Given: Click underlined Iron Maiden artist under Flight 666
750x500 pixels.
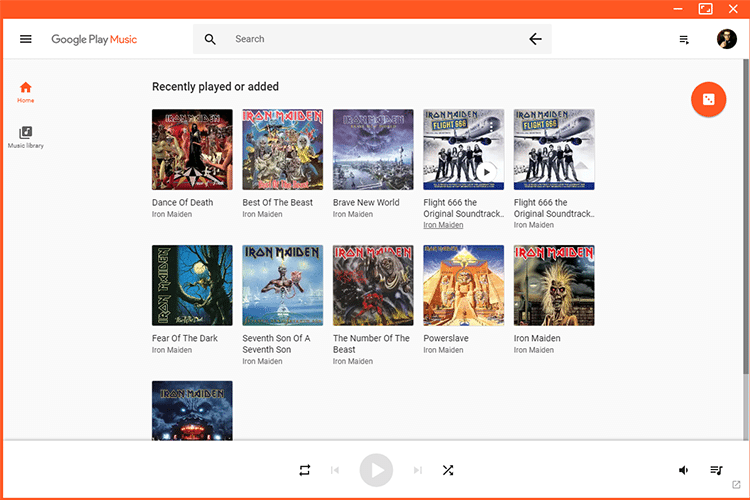Looking at the screenshot, I should point(443,225).
